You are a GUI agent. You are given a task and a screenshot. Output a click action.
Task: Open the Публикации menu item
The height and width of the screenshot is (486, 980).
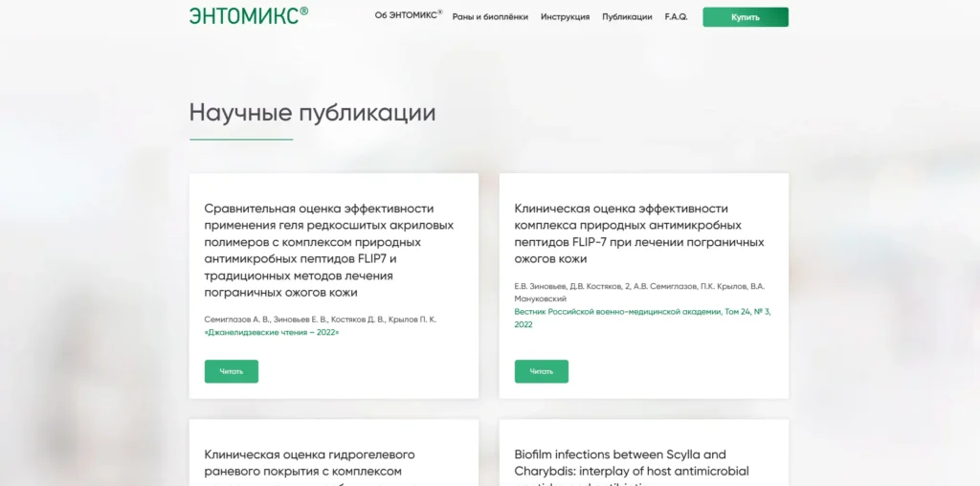coord(627,17)
